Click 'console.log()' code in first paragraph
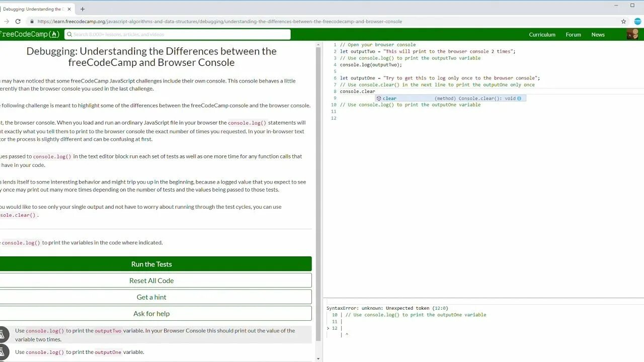This screenshot has width=644, height=362. tap(247, 123)
